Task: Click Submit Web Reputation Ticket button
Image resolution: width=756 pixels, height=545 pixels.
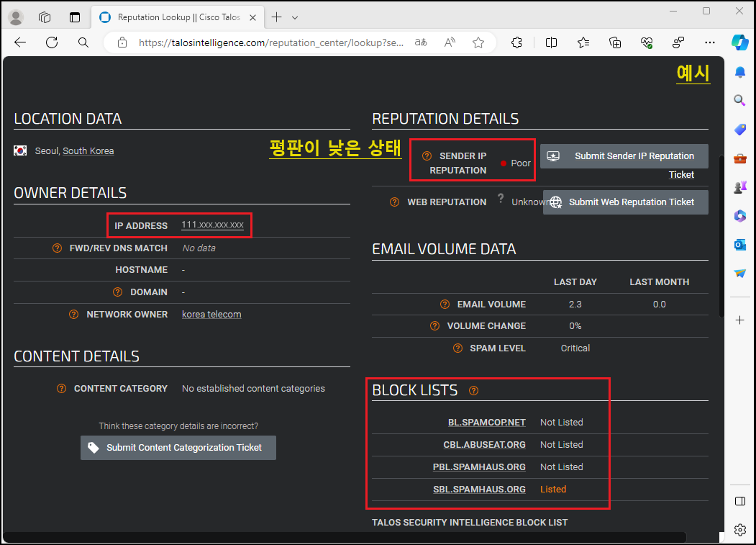Action: (626, 202)
